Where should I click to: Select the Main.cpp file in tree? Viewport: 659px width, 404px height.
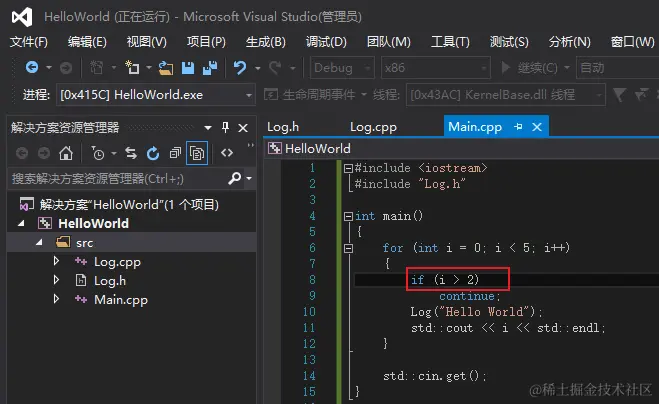(121, 300)
